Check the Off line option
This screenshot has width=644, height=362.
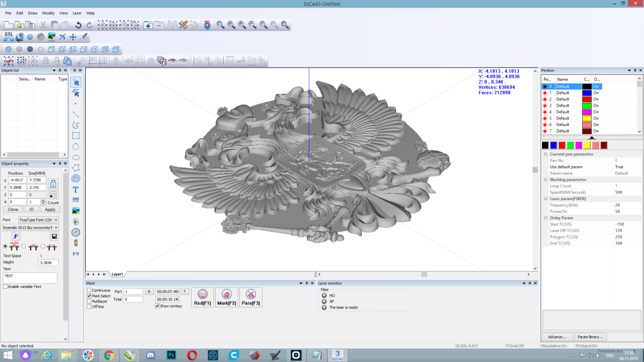(89, 306)
